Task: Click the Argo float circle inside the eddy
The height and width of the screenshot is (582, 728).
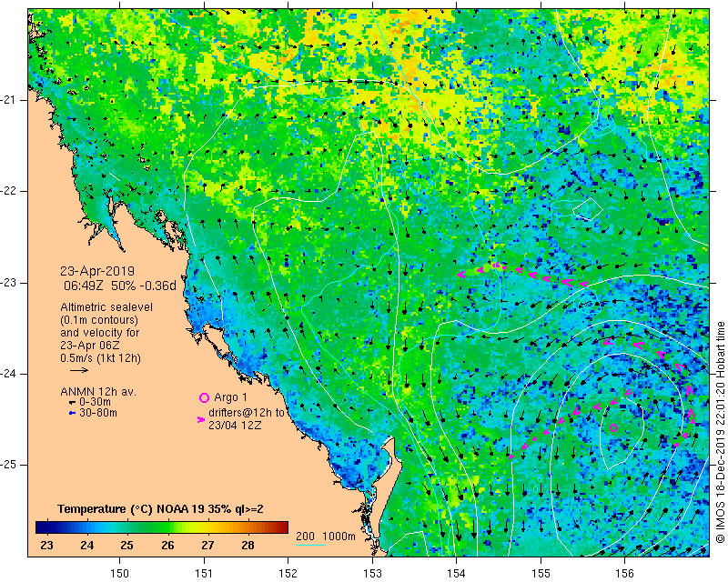Action: pos(613,428)
